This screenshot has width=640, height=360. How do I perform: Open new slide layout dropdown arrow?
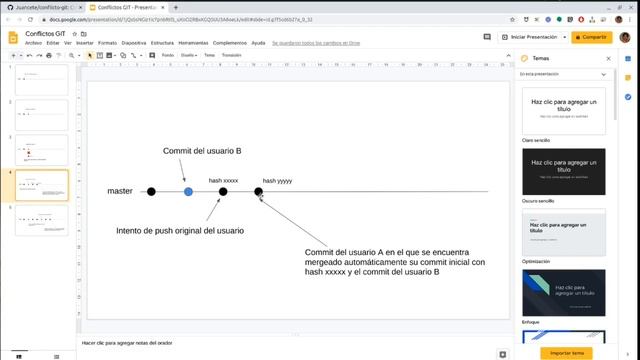tap(21, 55)
